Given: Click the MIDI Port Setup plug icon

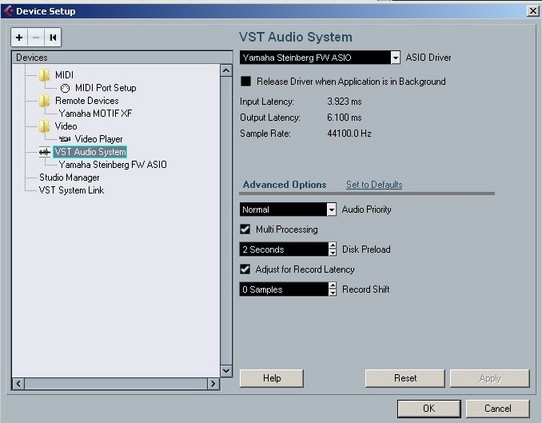Looking at the screenshot, I should click(x=65, y=88).
